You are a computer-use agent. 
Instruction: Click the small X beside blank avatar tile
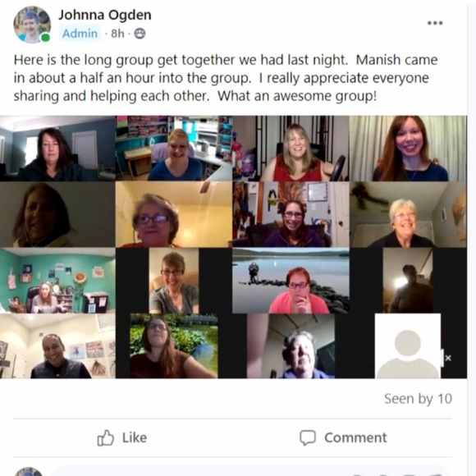tap(448, 358)
